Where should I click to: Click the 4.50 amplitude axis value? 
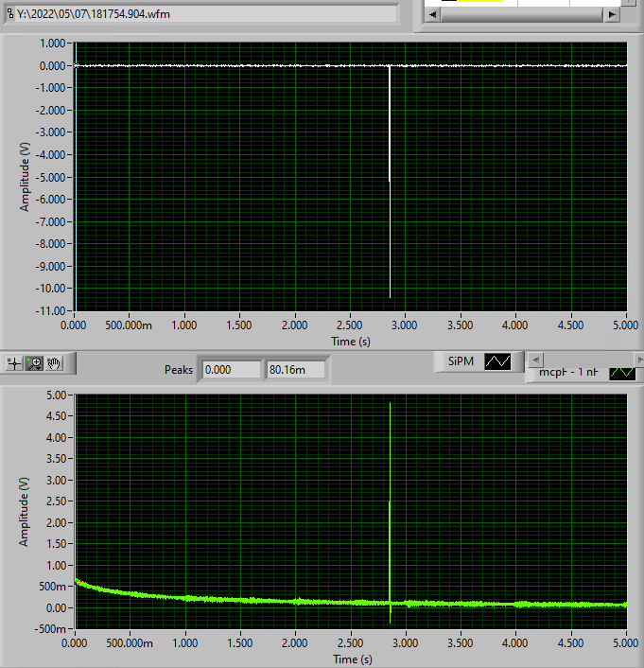(56, 415)
